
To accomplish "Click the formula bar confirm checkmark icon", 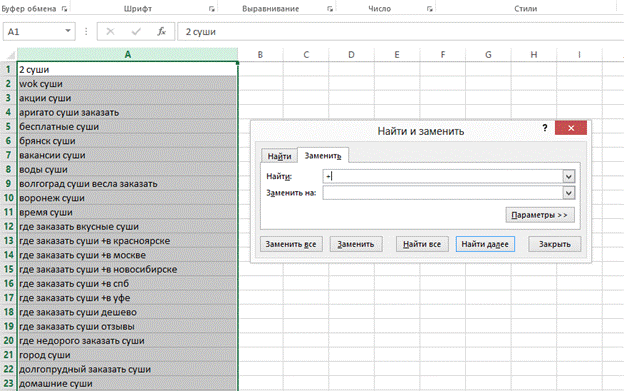I will (x=136, y=31).
